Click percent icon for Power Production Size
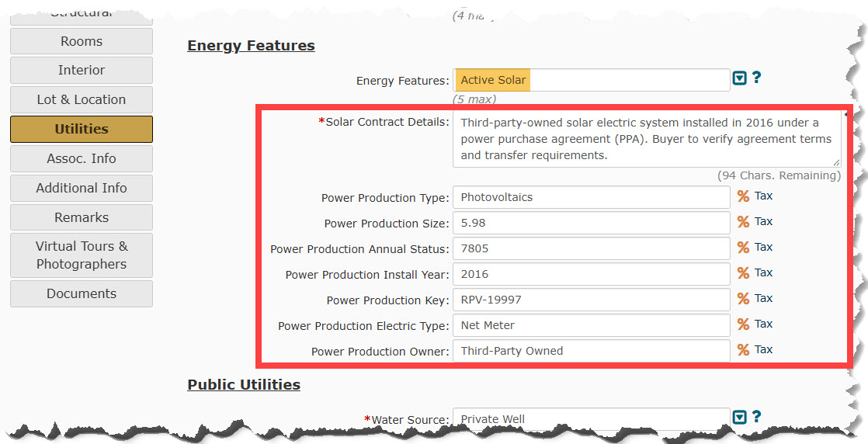The image size is (868, 444). point(743,221)
